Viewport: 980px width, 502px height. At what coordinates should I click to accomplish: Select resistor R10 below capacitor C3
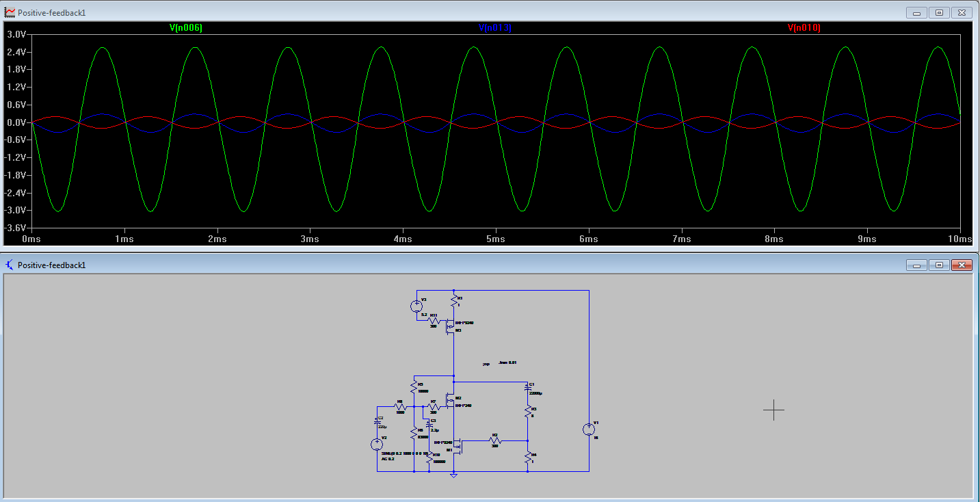[429, 458]
